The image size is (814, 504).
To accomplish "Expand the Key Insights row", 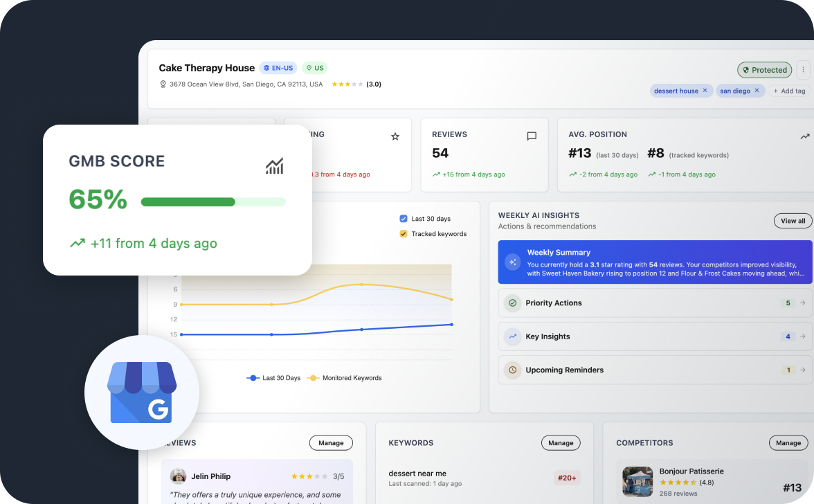I will point(655,336).
